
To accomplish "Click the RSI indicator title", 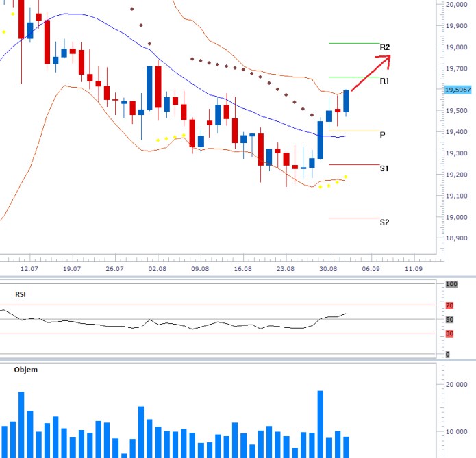I will click(21, 294).
